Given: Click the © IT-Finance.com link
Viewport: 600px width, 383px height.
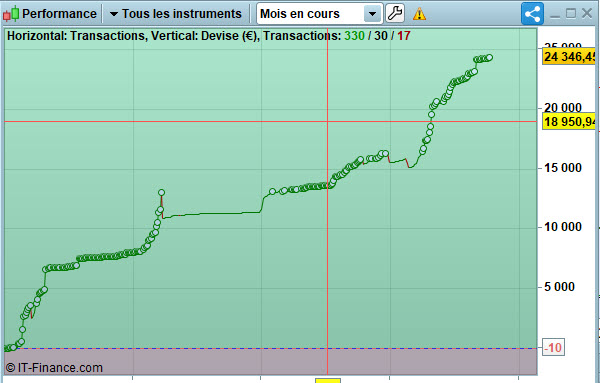Looking at the screenshot, I should (54, 368).
